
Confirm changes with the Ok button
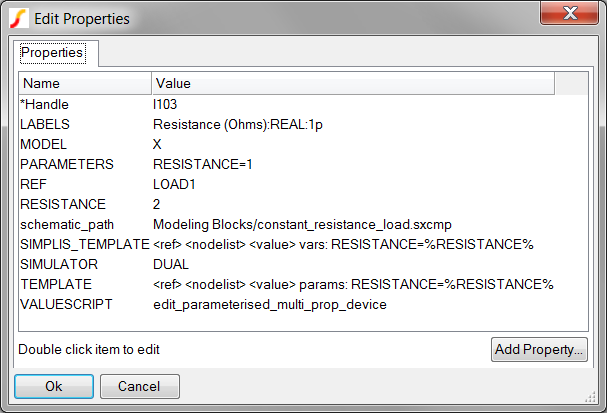pyautogui.click(x=54, y=386)
